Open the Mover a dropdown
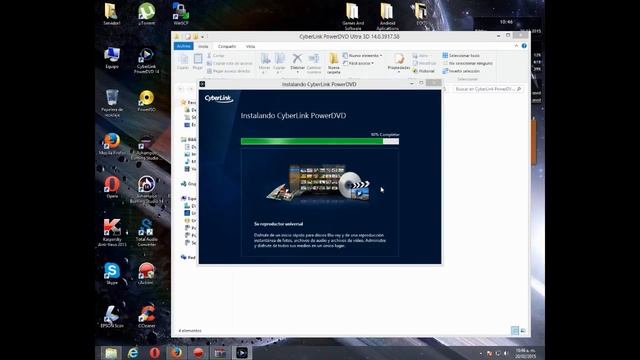640x360 pixels. [x=264, y=63]
